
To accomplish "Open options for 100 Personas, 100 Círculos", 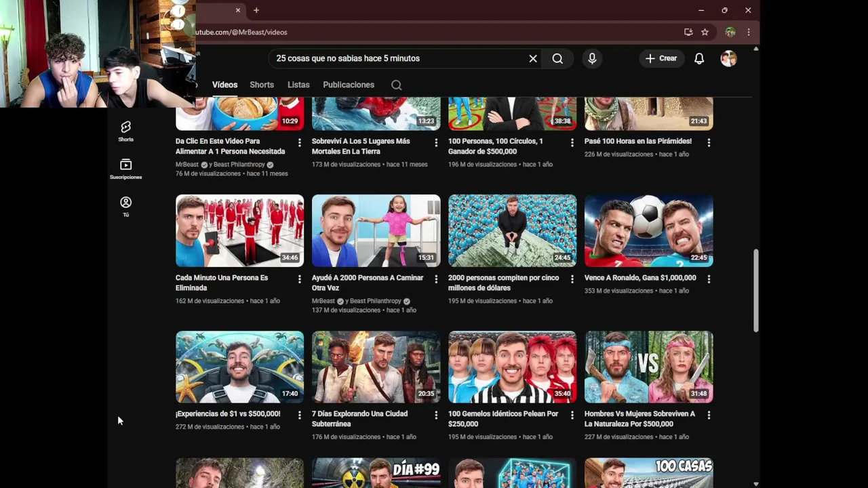I will (x=572, y=142).
